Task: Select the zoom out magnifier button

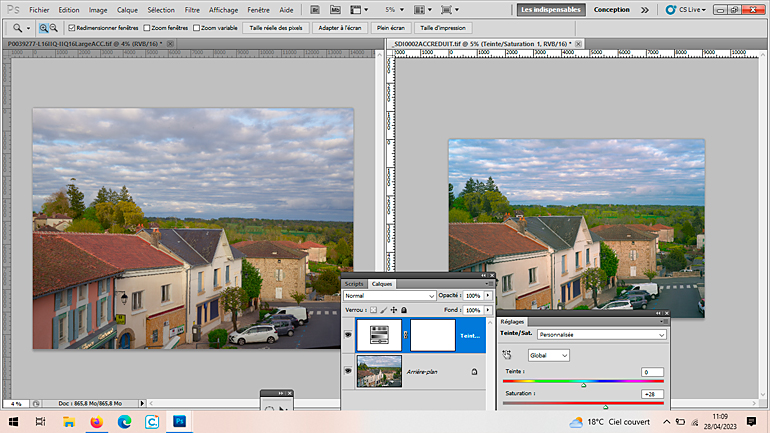Action: [x=54, y=28]
